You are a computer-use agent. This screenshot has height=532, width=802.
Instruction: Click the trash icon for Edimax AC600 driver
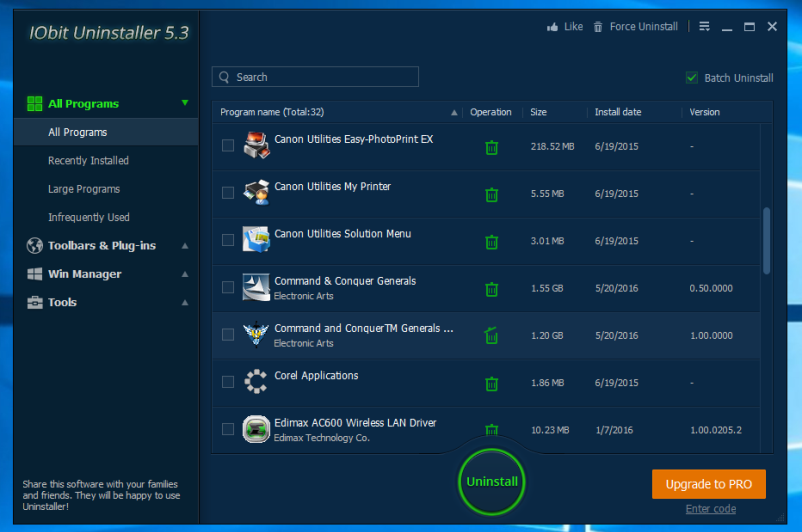[x=492, y=430]
